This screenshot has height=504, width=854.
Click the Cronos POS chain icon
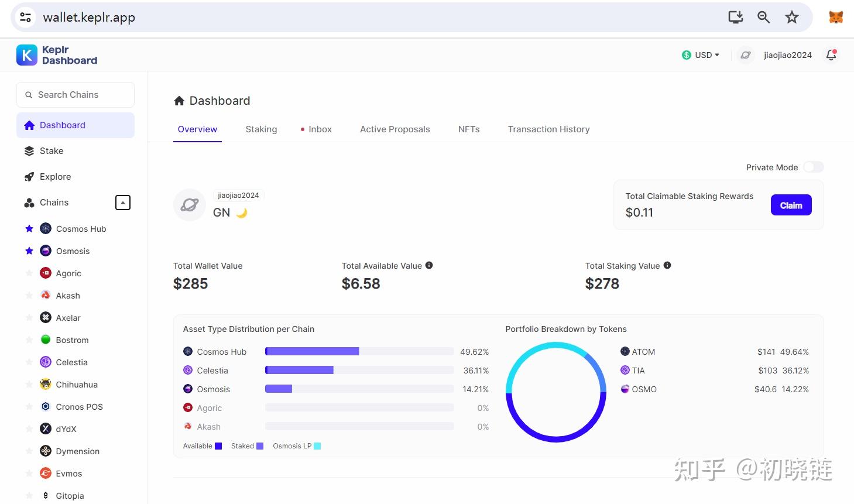pos(46,407)
